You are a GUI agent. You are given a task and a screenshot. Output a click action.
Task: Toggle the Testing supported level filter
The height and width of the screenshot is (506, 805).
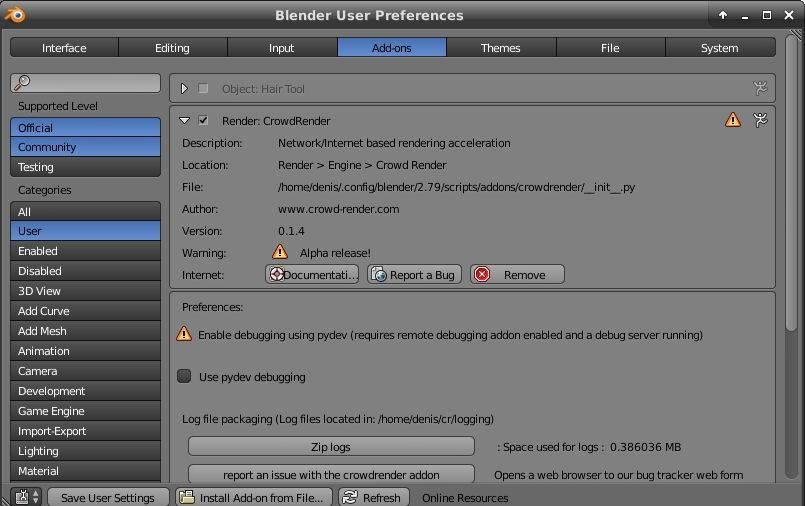coord(85,167)
